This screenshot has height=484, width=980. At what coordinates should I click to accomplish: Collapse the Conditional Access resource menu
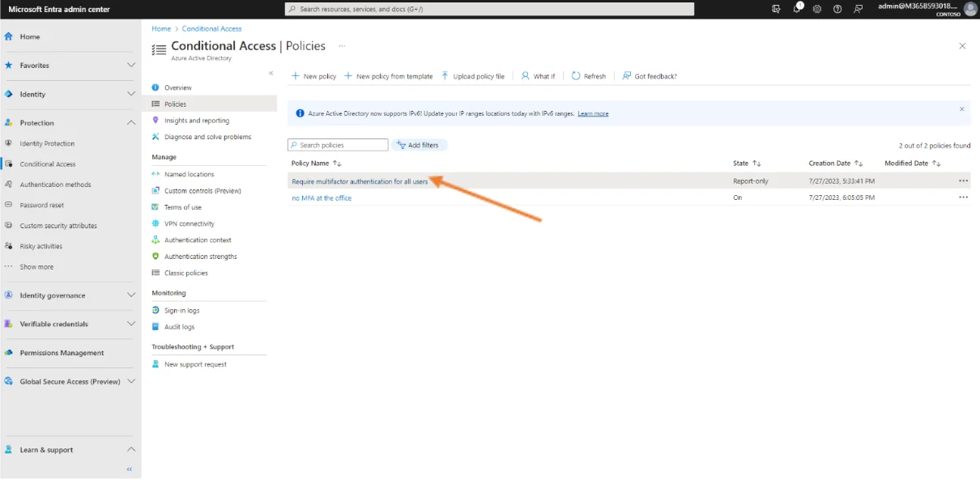point(271,74)
